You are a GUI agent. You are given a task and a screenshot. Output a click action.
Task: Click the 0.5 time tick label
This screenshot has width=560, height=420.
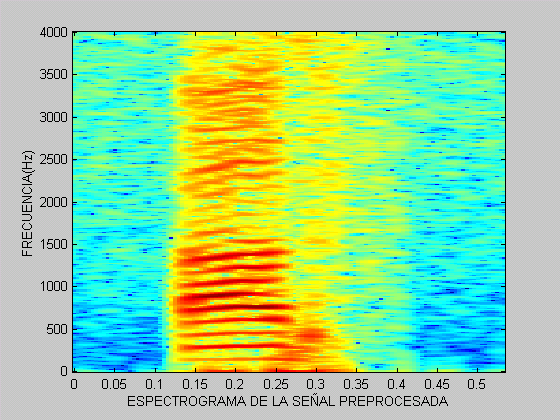pyautogui.click(x=477, y=385)
